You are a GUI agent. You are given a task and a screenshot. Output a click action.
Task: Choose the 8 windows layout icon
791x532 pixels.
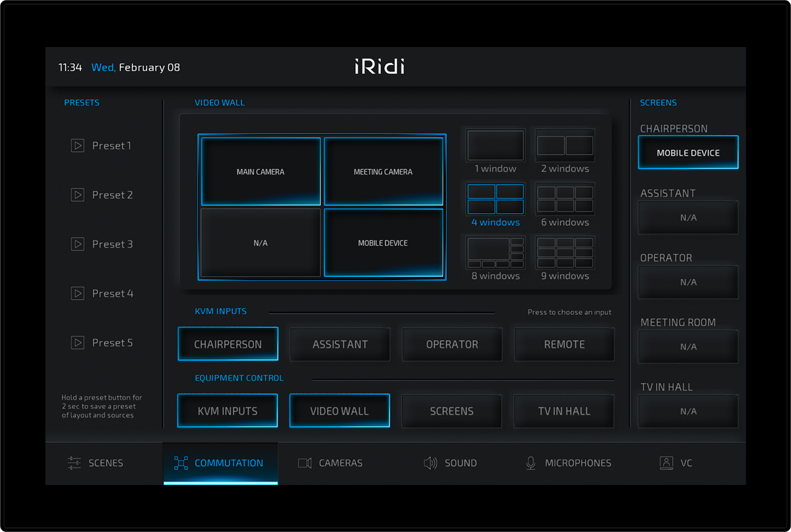tap(495, 253)
